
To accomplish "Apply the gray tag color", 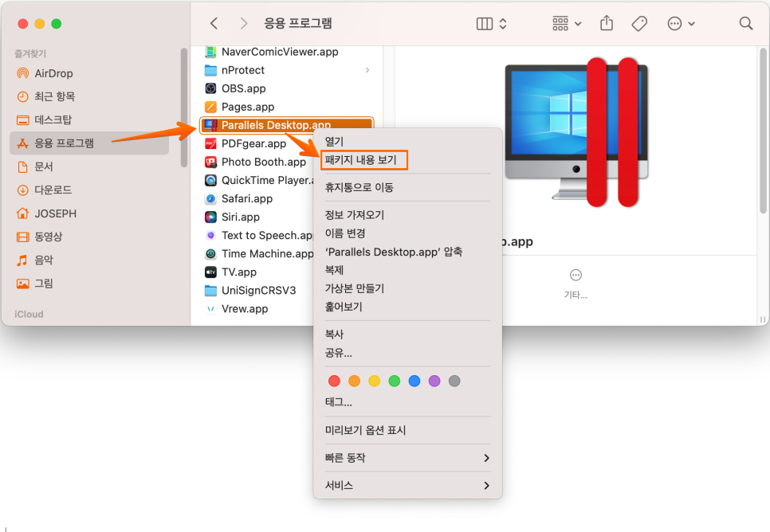I will point(454,381).
